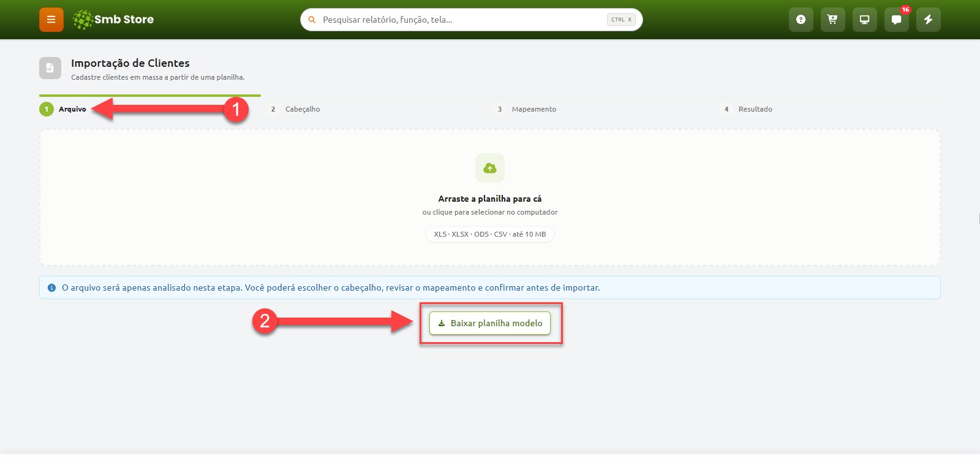Go to the Mapeamento step
Screen dimensions: 980x469
[525, 109]
